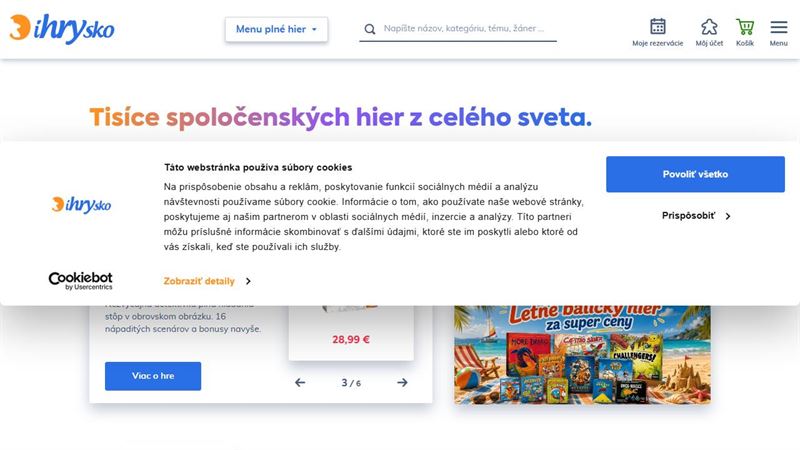Click the Cookiebot by Usercentrics logo
800x450 pixels.
81,281
